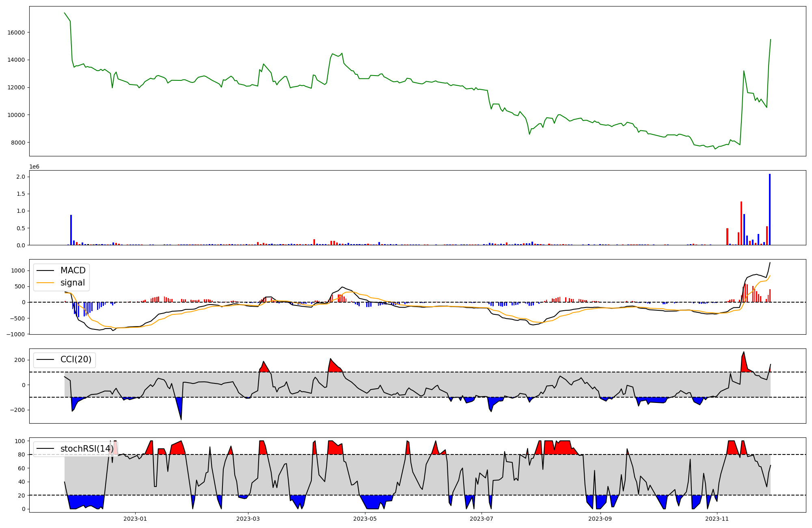The width and height of the screenshot is (812, 528).
Task: Click the MACD legend label
Action: point(73,270)
